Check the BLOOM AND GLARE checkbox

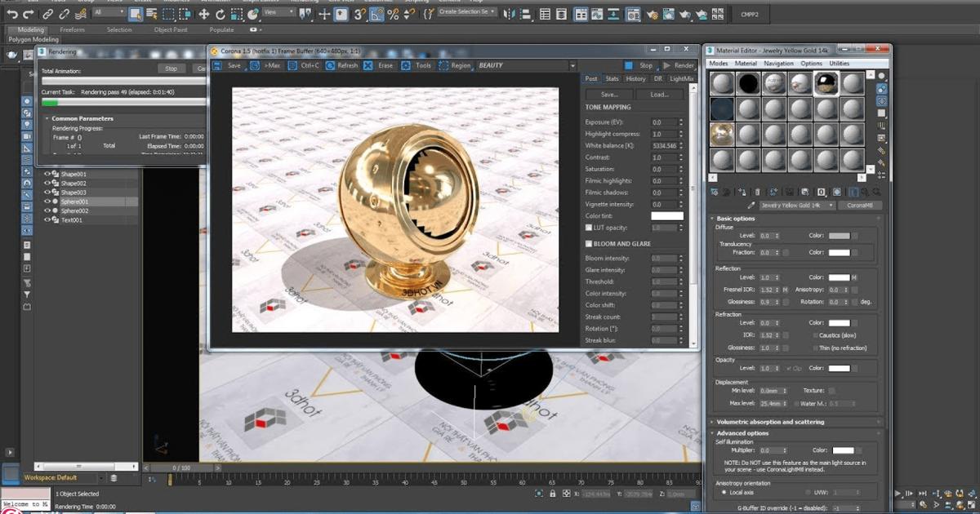pyautogui.click(x=590, y=243)
